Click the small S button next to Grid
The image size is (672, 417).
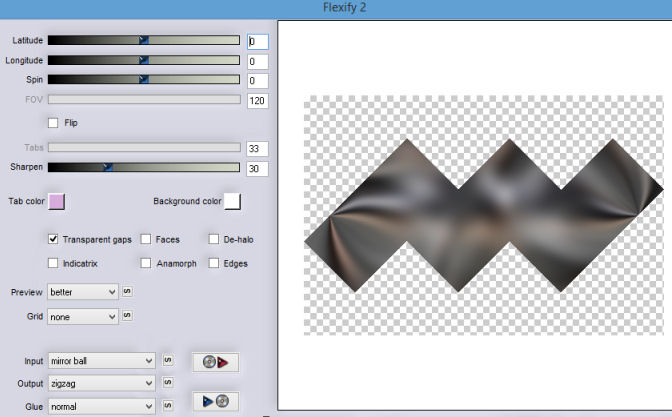pyautogui.click(x=127, y=316)
